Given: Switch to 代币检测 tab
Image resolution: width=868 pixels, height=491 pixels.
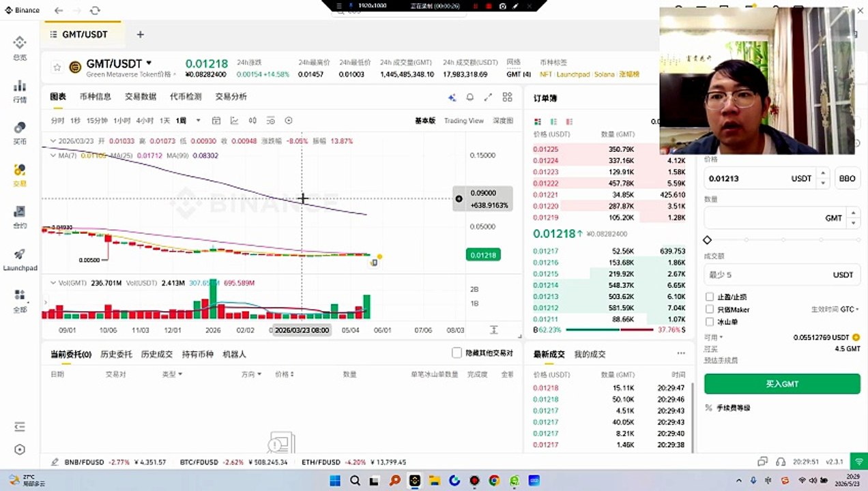Looking at the screenshot, I should 186,97.
